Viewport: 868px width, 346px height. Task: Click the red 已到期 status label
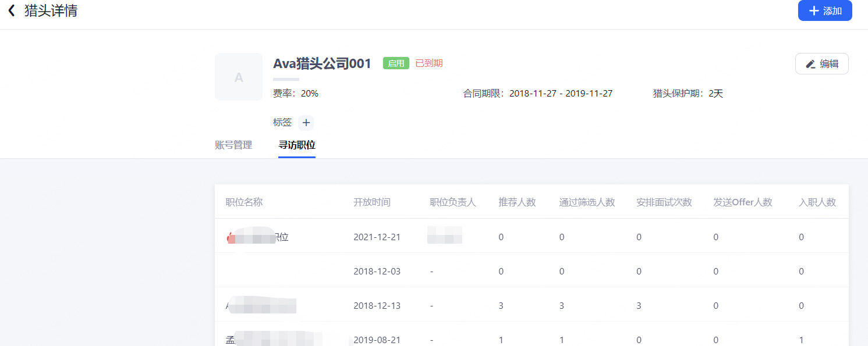pos(429,63)
